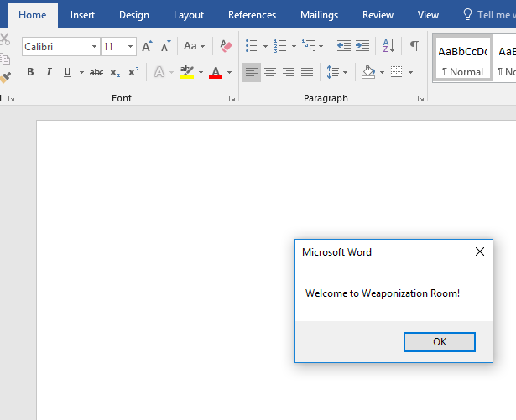This screenshot has width=516, height=420.
Task: Decrease paragraph indent
Action: [x=343, y=46]
